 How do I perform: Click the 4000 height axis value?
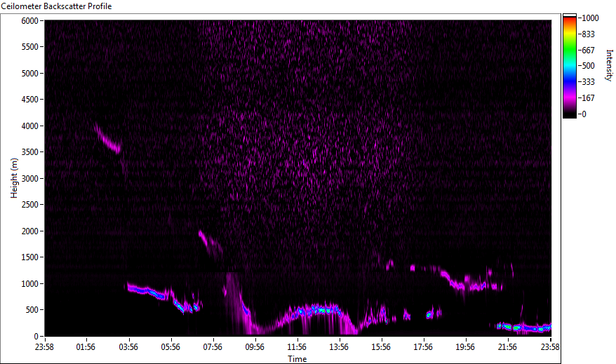(x=30, y=126)
